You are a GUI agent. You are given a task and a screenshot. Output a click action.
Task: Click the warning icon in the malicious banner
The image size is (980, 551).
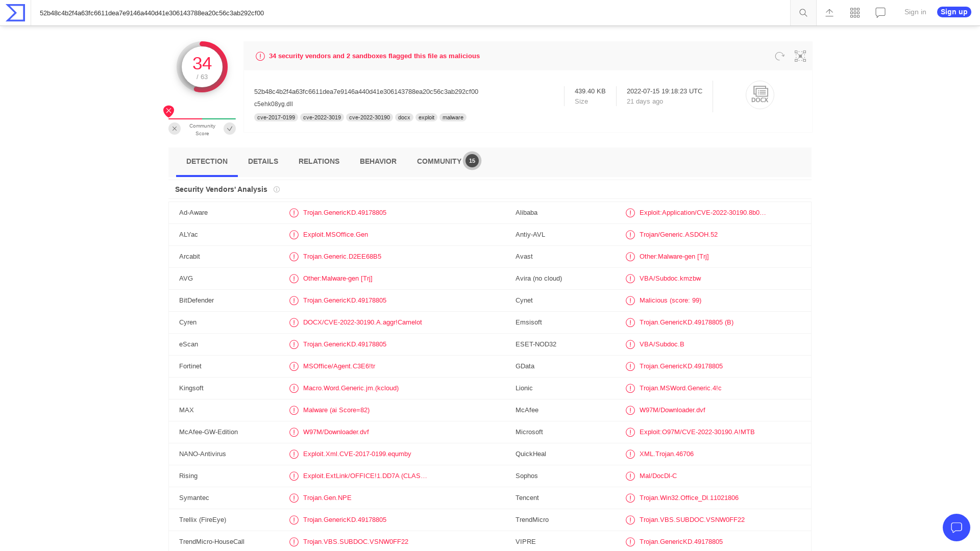260,56
